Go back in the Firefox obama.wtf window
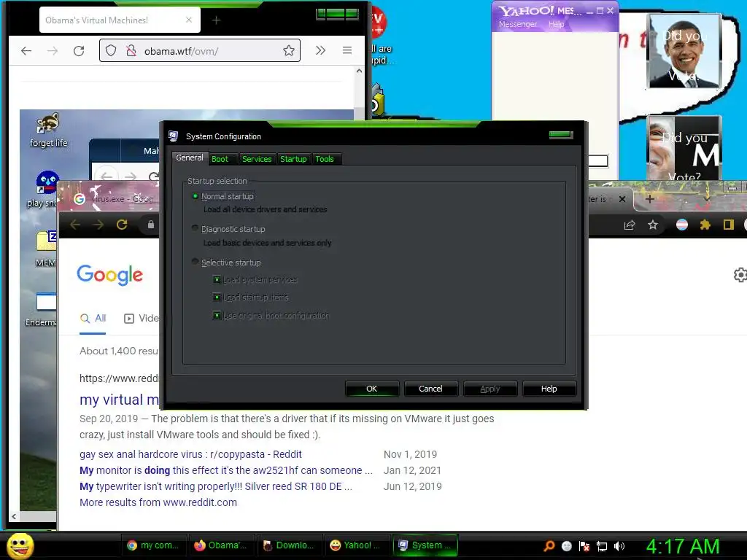The width and height of the screenshot is (747, 560). (x=26, y=50)
